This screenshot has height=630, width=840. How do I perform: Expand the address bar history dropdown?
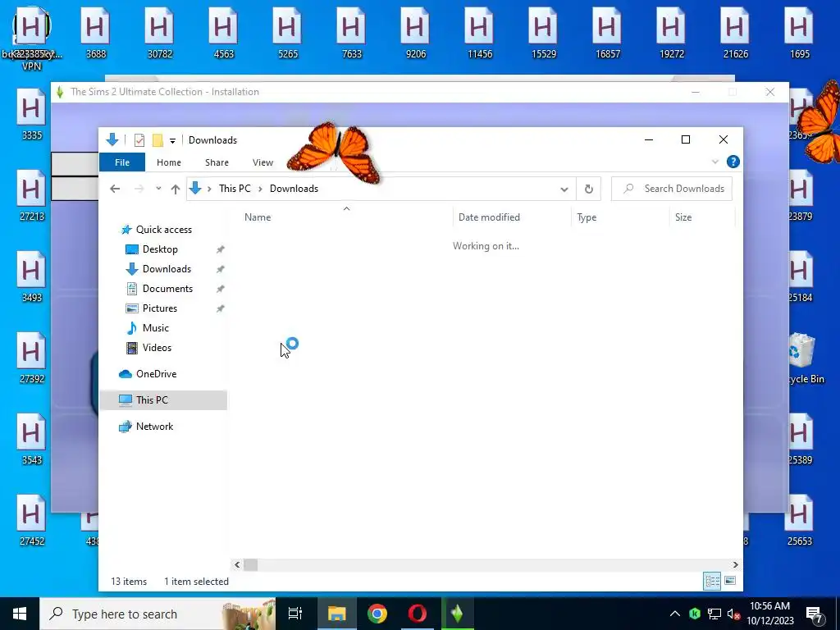click(x=564, y=189)
